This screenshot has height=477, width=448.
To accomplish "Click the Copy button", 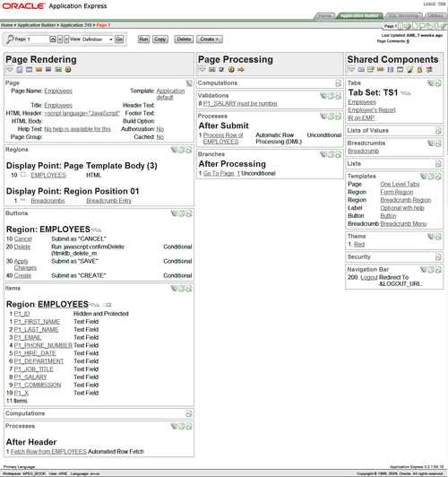I will 159,39.
